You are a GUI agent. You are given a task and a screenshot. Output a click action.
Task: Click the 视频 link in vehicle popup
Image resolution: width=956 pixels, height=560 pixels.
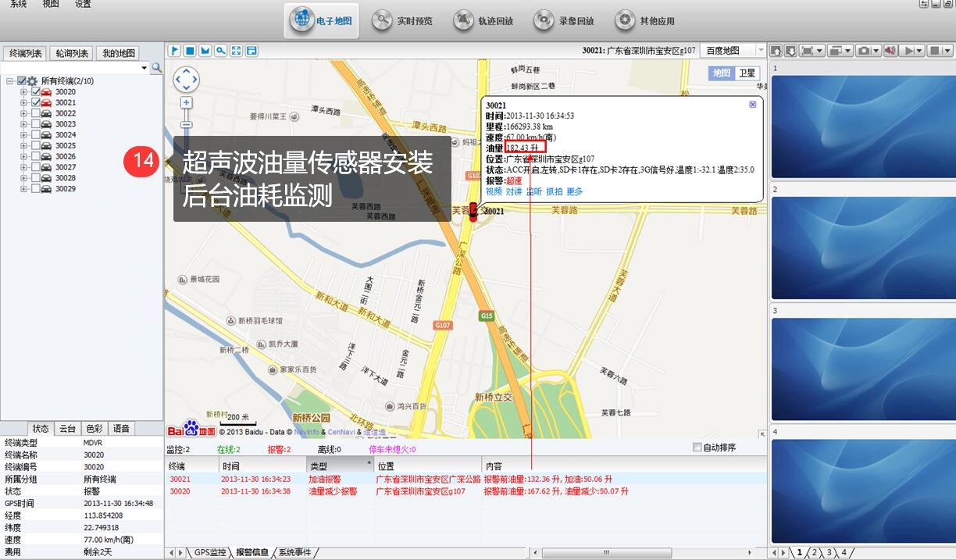coord(494,191)
